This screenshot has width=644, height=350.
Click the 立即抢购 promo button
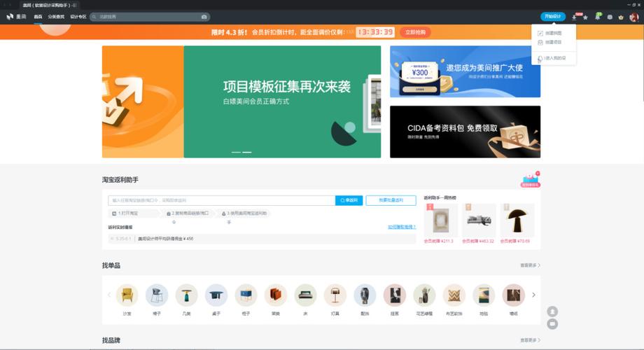pyautogui.click(x=415, y=32)
